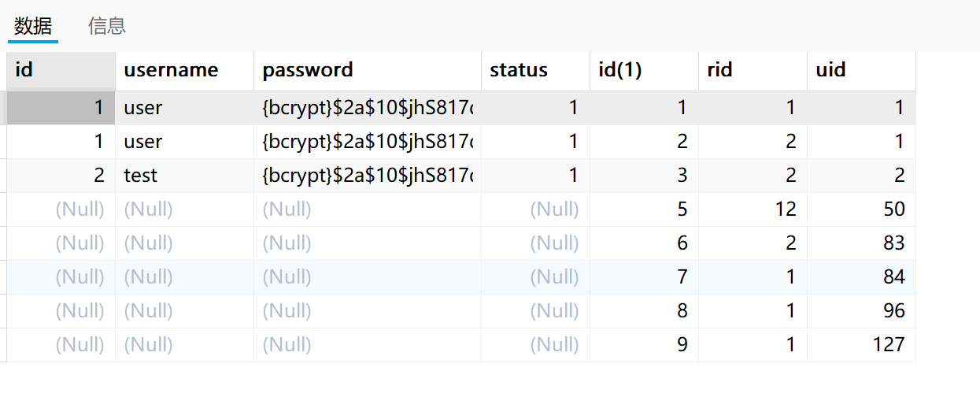
Task: Click the password cell in test row
Action: pyautogui.click(x=367, y=176)
